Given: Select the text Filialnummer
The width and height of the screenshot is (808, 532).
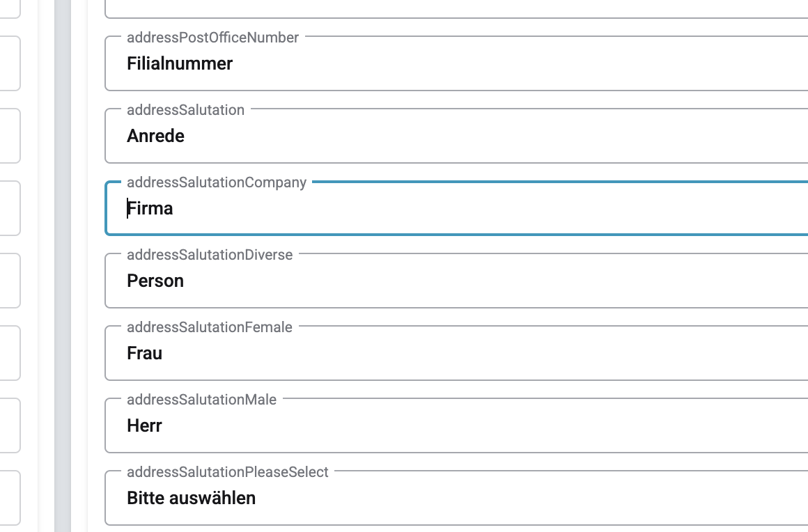Looking at the screenshot, I should (178, 63).
